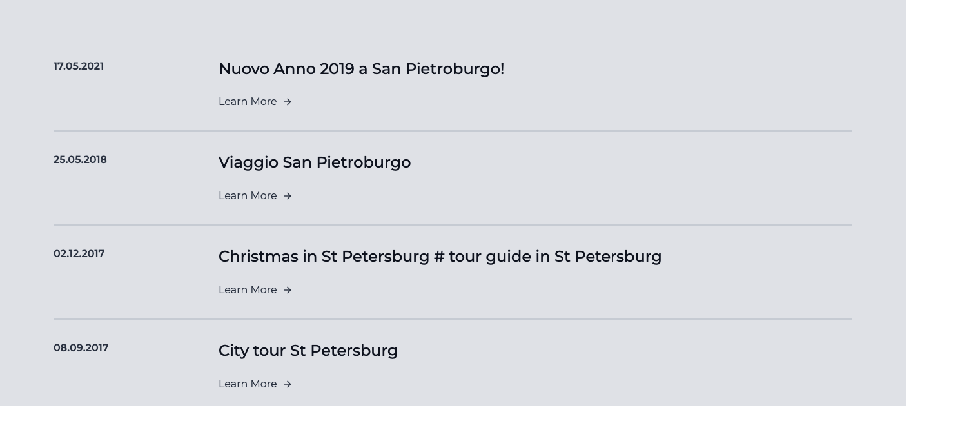Open the "City tour St Petersburg" article heading

coord(308,351)
